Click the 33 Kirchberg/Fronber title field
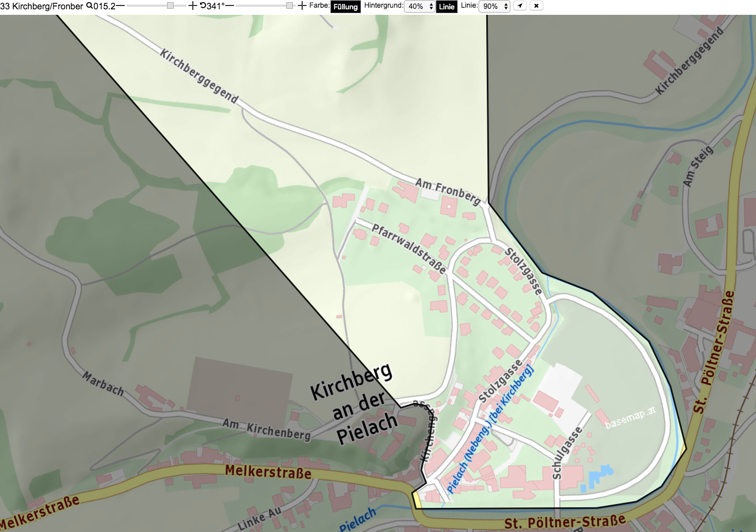This screenshot has height=532, width=756. (x=42, y=6)
